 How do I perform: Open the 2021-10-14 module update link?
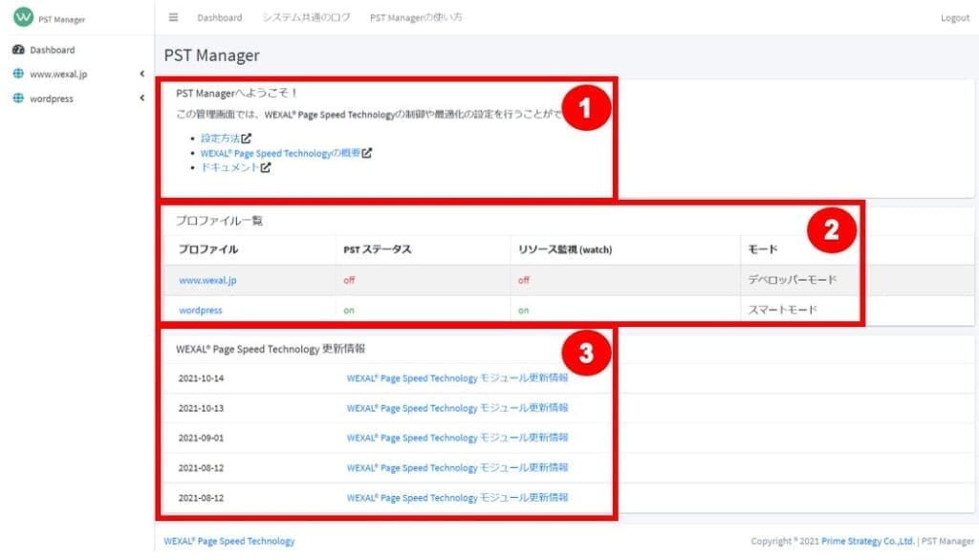(457, 377)
